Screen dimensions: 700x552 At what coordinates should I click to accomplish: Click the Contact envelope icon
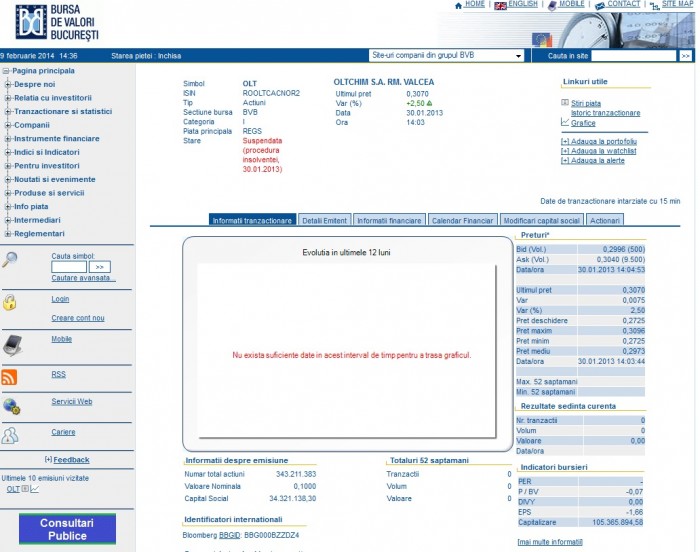[x=600, y=5]
